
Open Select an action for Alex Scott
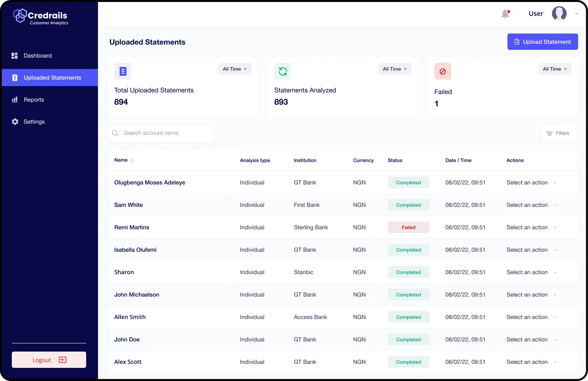[x=531, y=362]
